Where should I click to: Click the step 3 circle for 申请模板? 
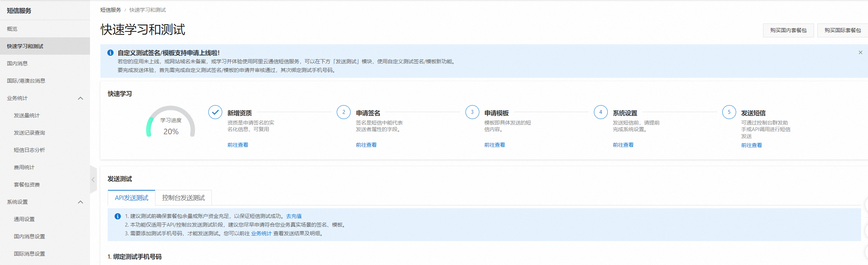click(x=472, y=112)
